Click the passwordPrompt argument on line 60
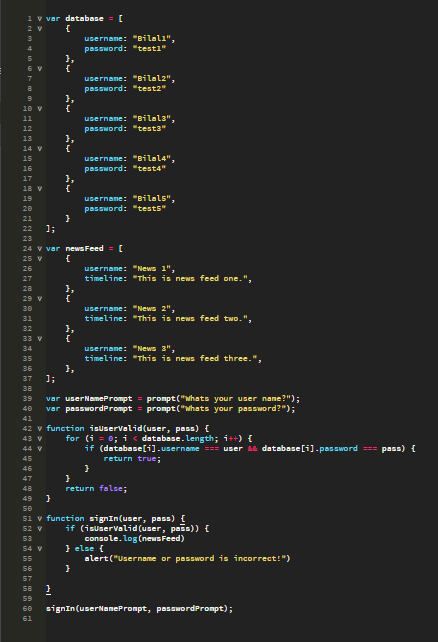 click(190, 608)
